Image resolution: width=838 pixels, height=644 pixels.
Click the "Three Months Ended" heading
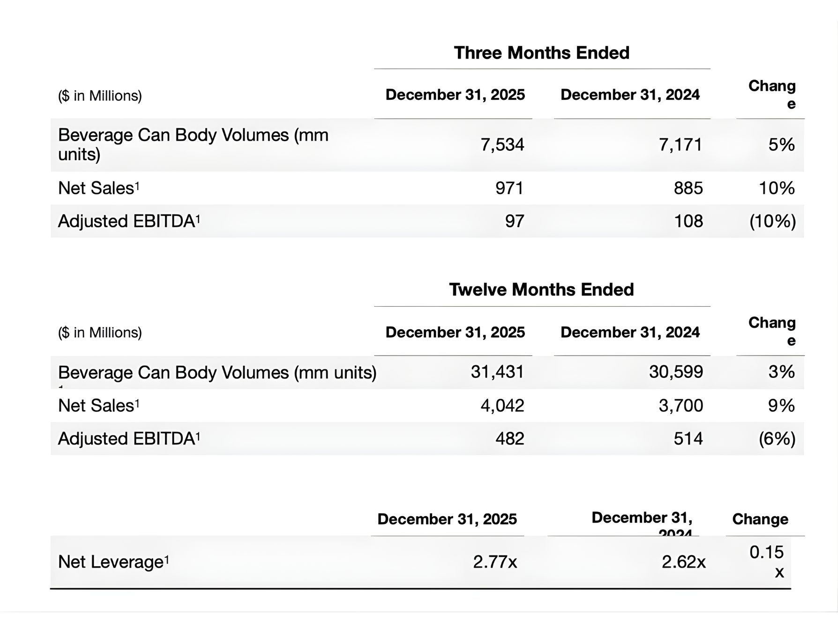[541, 53]
